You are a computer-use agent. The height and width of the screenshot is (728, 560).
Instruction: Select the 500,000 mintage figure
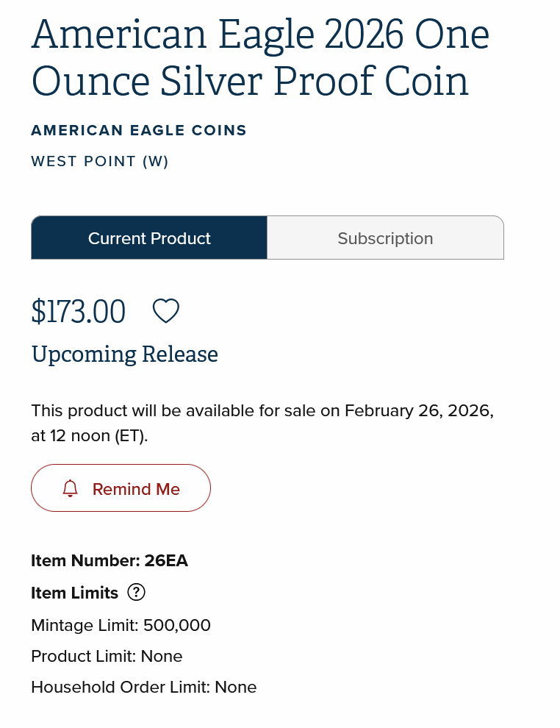tap(177, 626)
